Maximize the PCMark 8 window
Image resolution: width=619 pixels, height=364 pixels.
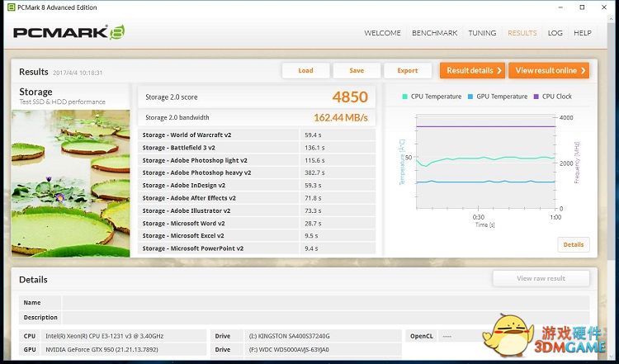click(583, 7)
